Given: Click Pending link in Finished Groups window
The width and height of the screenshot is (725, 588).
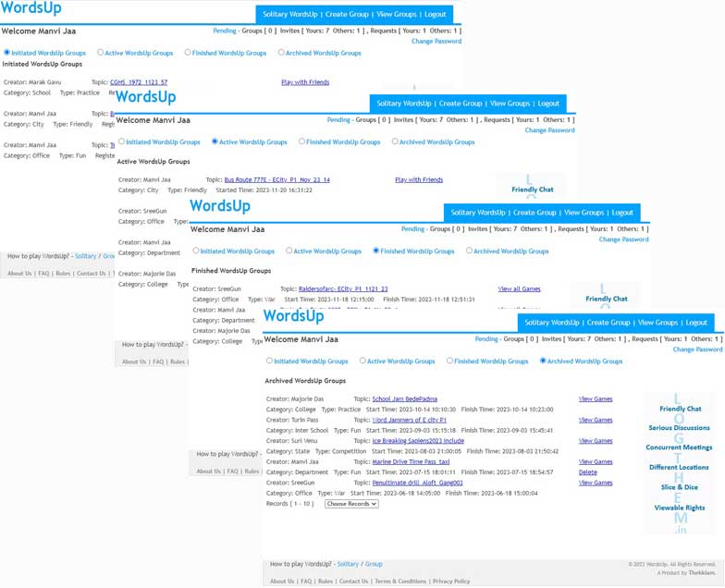Looking at the screenshot, I should (412, 229).
